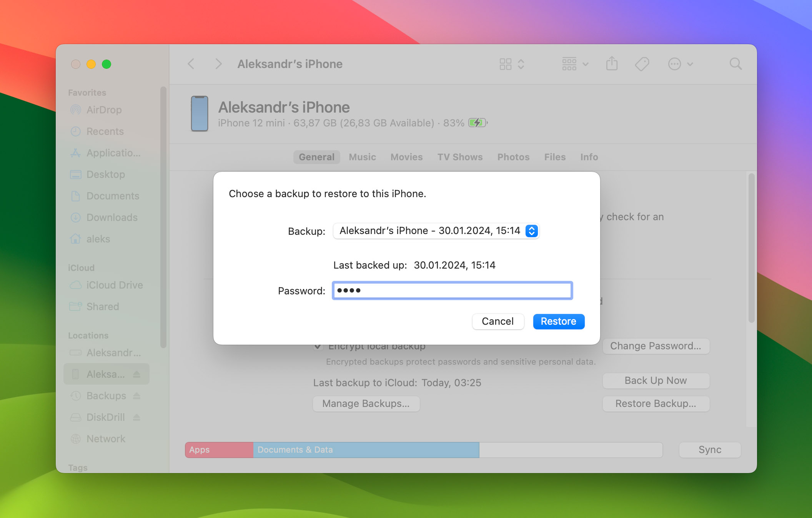Open Applications in the sidebar
The height and width of the screenshot is (518, 812).
106,153
